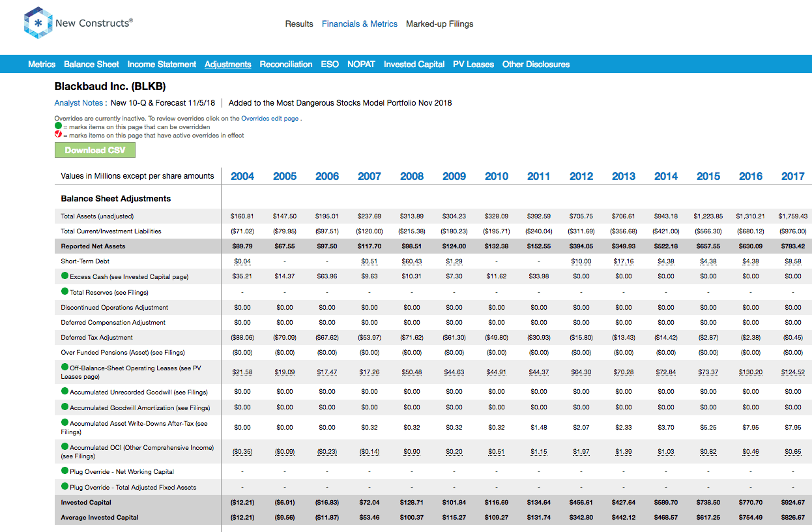Viewport: 812px width, 532px height.
Task: Open the Marked-up Filings tab
Action: click(x=440, y=23)
